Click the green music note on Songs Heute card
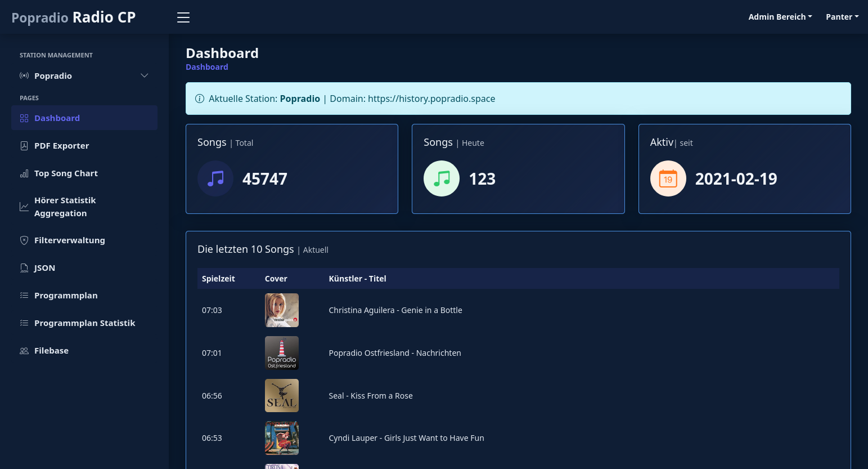This screenshot has width=868, height=469. (442, 178)
